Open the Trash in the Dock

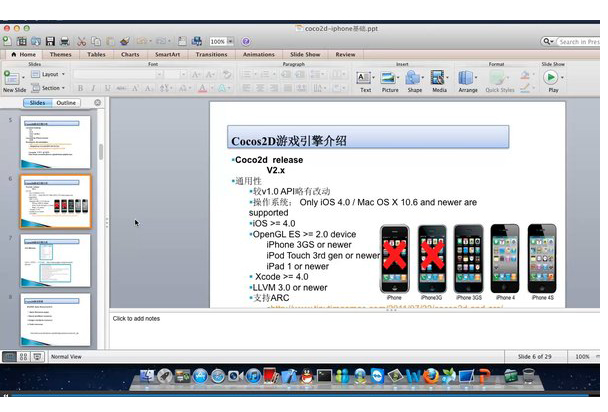(528, 376)
